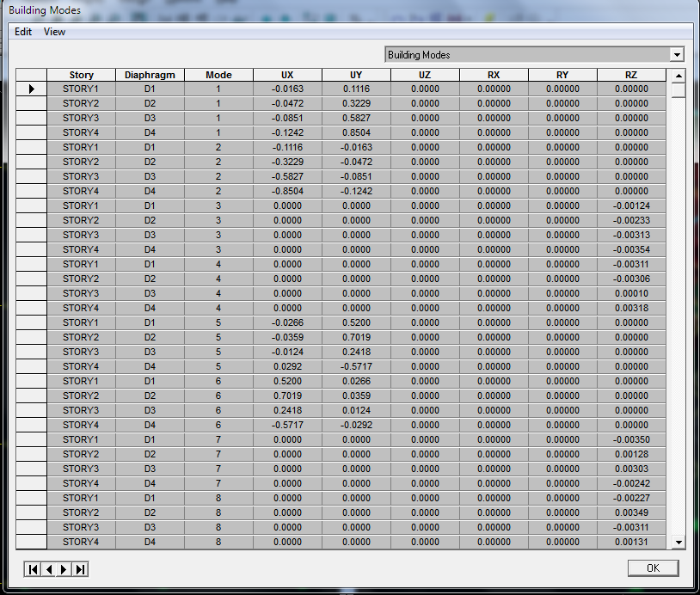Image resolution: width=700 pixels, height=595 pixels.
Task: Click RZ cell value -0.00306
Action: pos(631,279)
